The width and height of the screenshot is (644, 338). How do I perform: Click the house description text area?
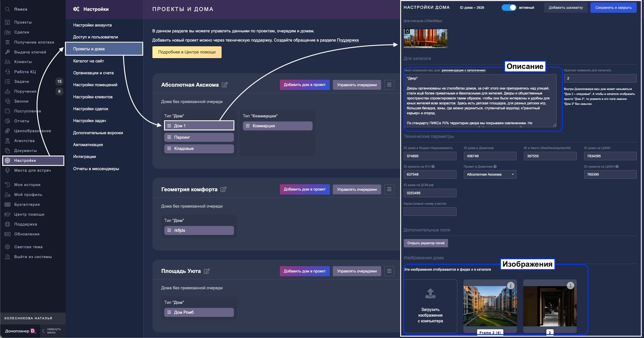pos(480,101)
